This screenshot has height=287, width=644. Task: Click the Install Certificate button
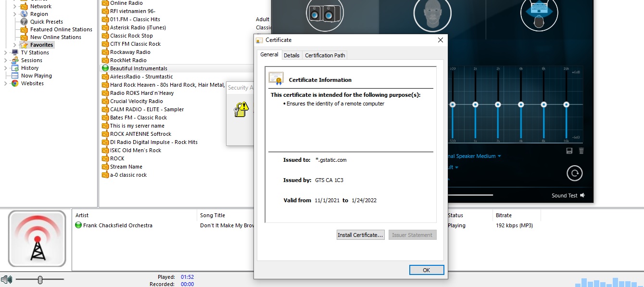(x=360, y=235)
